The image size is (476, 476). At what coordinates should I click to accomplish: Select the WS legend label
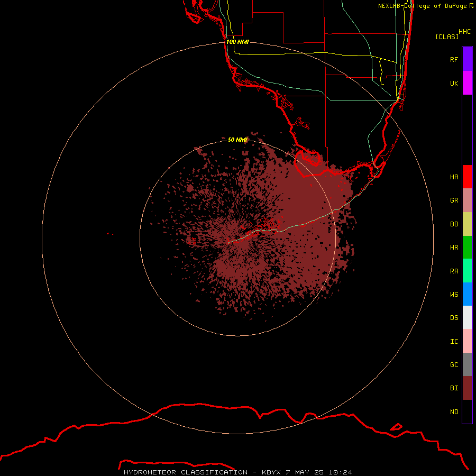pos(454,294)
